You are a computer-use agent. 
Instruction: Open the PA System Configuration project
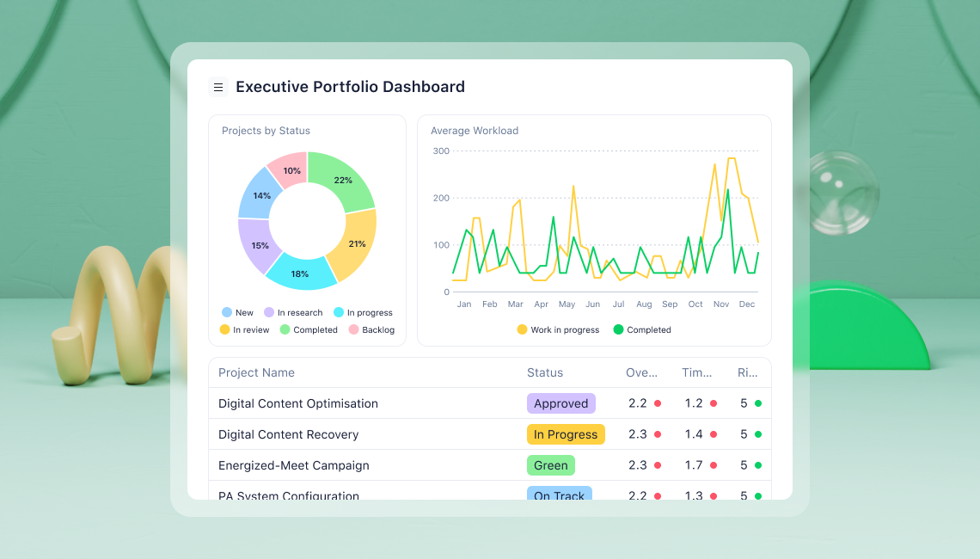pyautogui.click(x=288, y=496)
